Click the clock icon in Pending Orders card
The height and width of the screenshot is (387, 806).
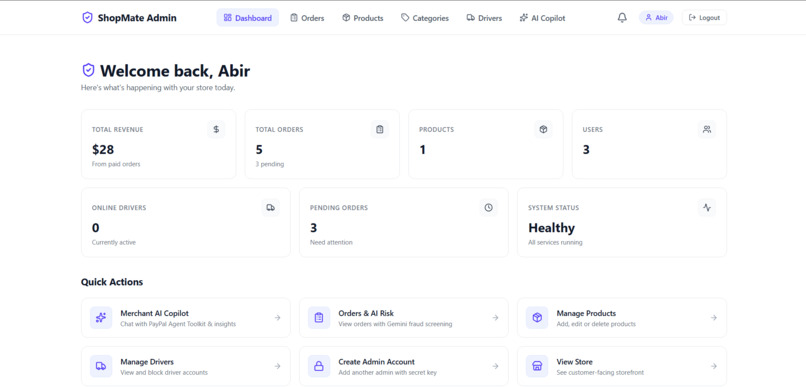click(x=488, y=208)
